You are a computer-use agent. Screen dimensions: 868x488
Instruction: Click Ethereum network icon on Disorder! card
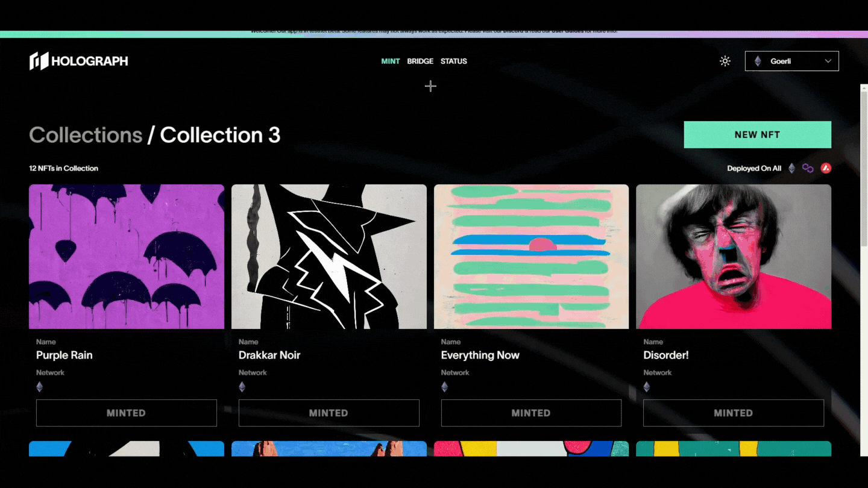[x=647, y=387]
